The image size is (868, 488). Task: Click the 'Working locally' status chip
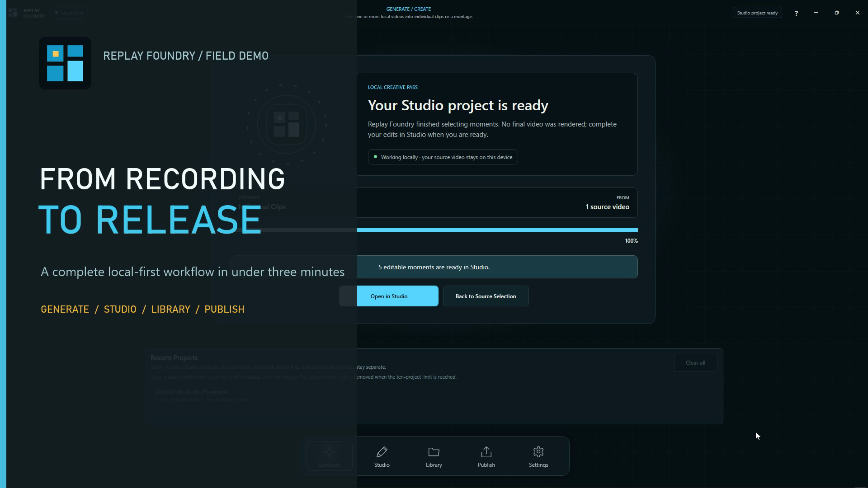[443, 157]
